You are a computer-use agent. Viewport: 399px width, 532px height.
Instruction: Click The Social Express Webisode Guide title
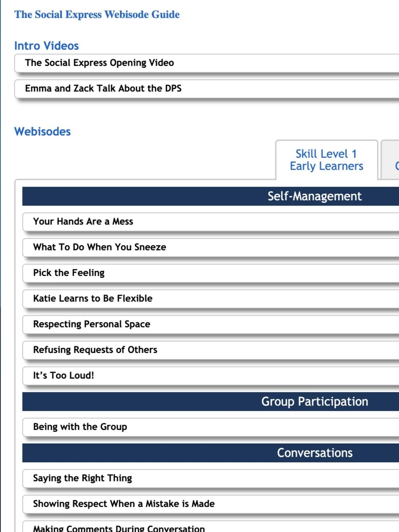[97, 15]
